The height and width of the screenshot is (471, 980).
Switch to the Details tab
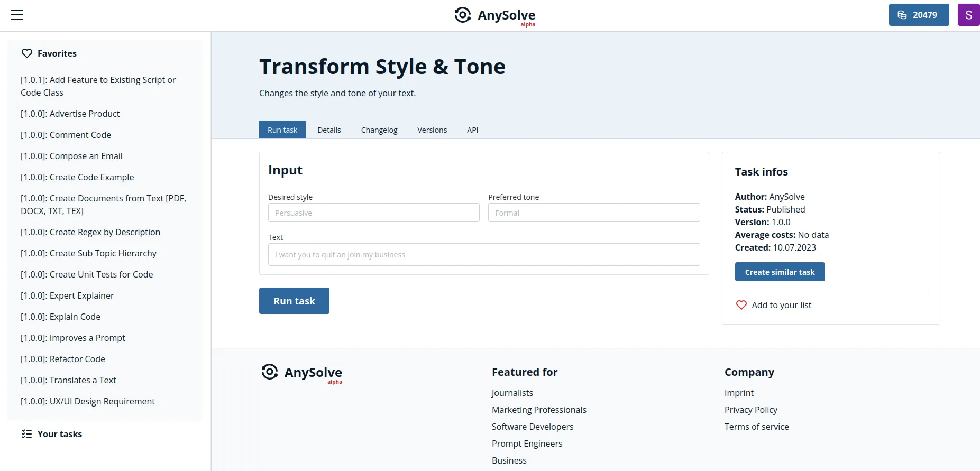(x=329, y=130)
